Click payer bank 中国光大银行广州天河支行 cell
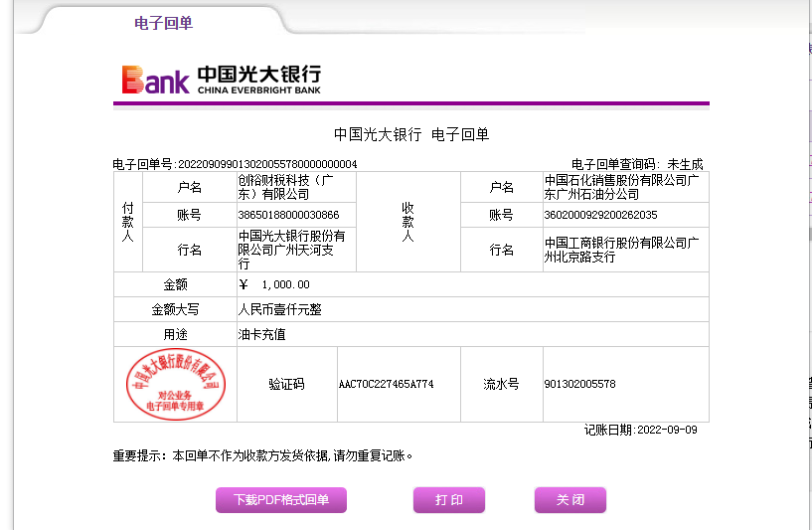Image resolution: width=812 pixels, height=530 pixels. click(x=291, y=250)
